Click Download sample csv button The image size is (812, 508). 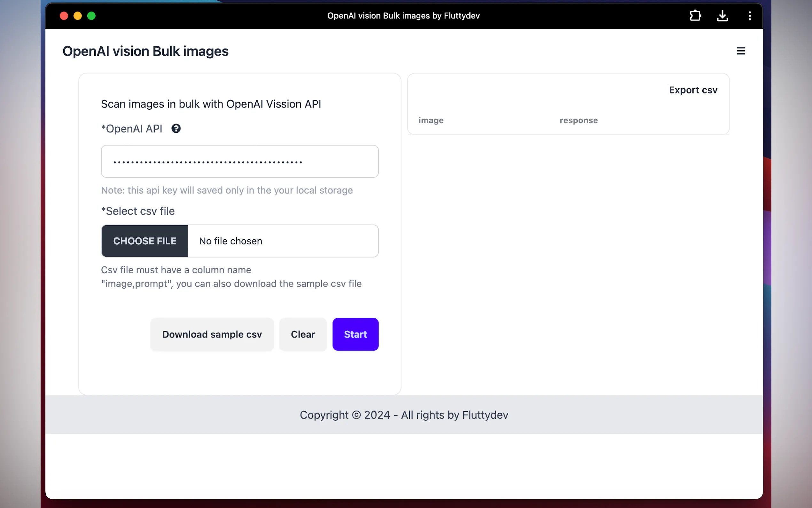(212, 334)
